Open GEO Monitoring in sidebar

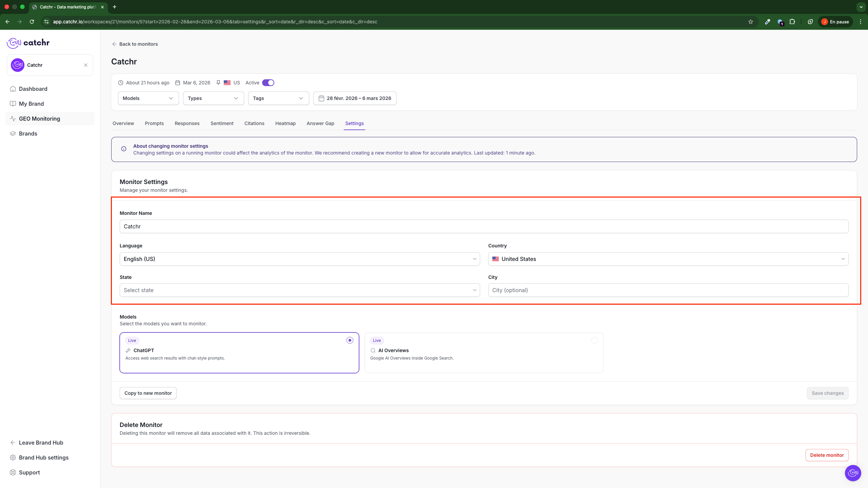(39, 119)
